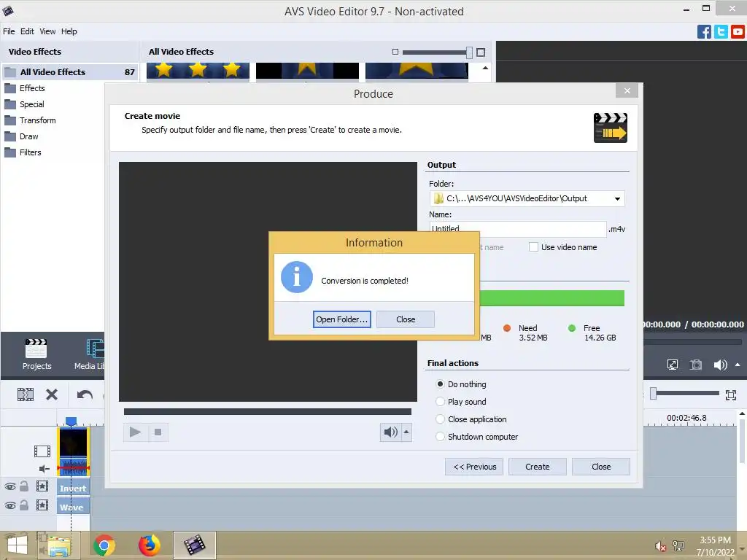Viewport: 747px width, 560px height.
Task: Play the preview in Produce dialog
Action: tap(135, 432)
